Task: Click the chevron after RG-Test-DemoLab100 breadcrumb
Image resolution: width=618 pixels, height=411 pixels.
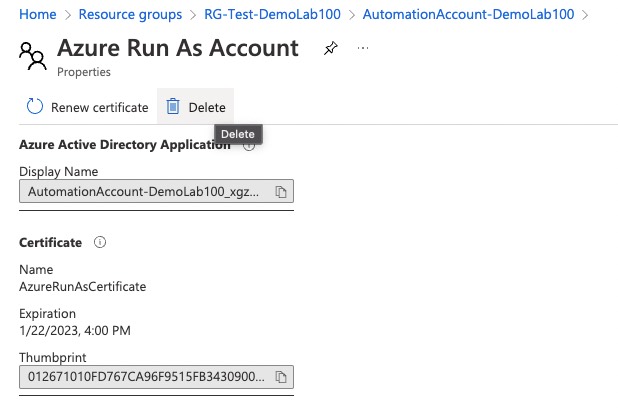Action: 352,15
